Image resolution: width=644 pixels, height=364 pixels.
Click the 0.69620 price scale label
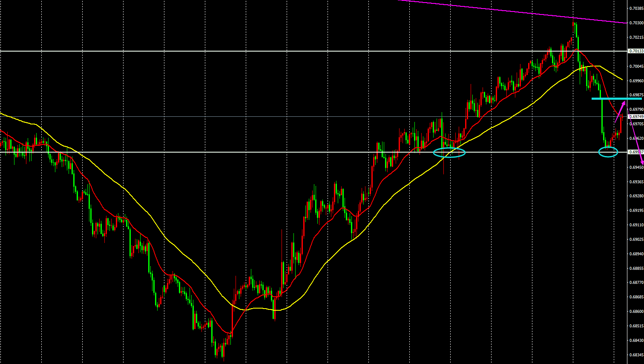click(636, 139)
